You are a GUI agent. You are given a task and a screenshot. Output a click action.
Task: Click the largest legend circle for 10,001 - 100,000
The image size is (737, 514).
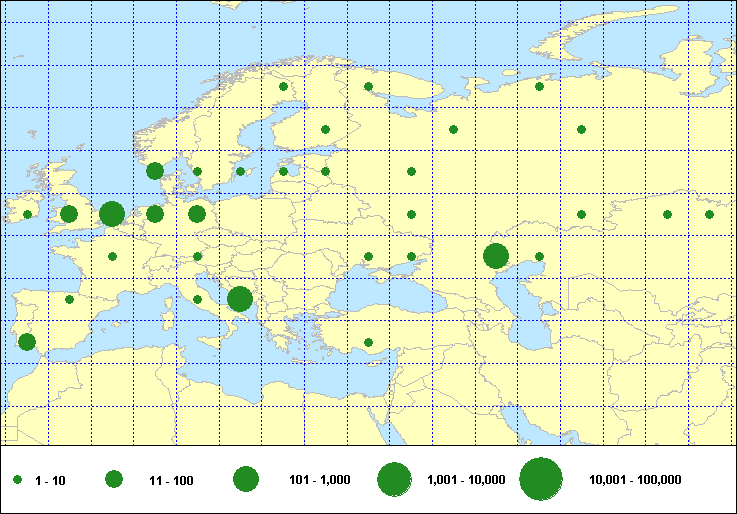coord(541,479)
